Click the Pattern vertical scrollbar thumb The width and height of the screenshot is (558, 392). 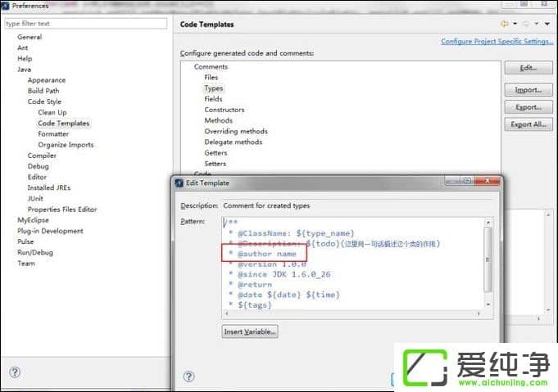(x=488, y=259)
